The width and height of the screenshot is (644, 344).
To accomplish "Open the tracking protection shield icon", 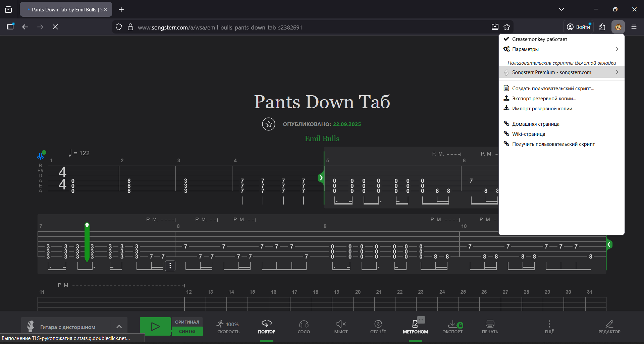I will point(119,27).
